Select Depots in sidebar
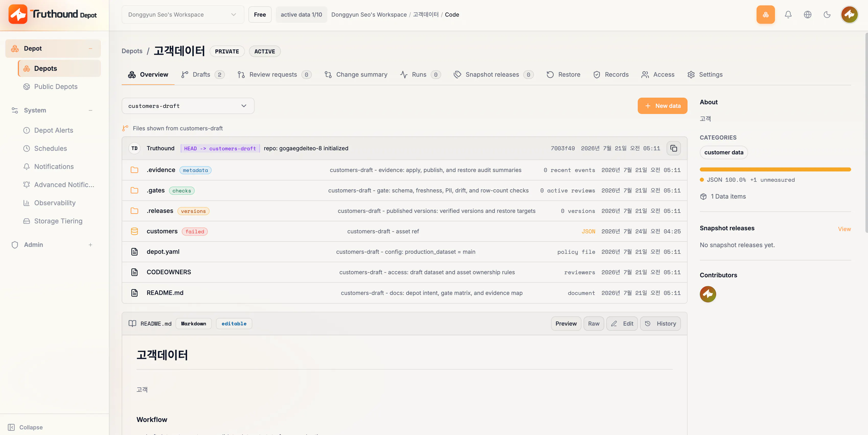Viewport: 868px width, 435px height. (x=59, y=68)
